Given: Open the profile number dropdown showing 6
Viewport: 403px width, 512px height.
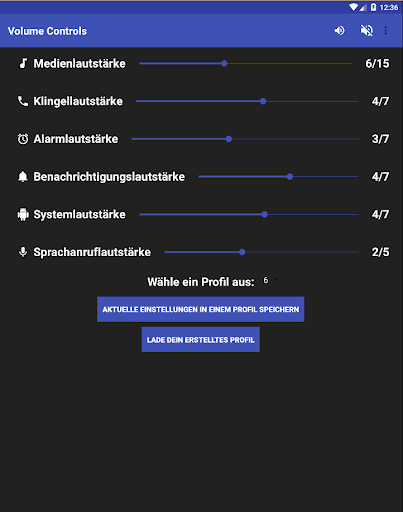Looking at the screenshot, I should [x=270, y=280].
